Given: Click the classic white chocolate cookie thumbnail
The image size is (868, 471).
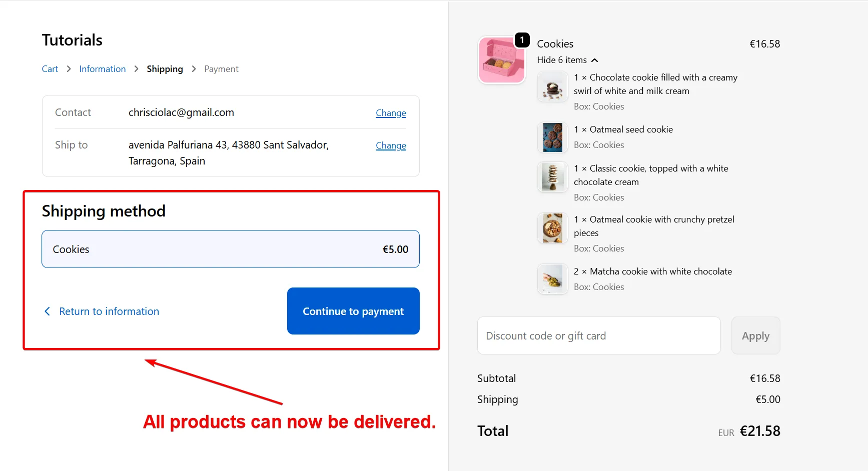Looking at the screenshot, I should coord(552,177).
